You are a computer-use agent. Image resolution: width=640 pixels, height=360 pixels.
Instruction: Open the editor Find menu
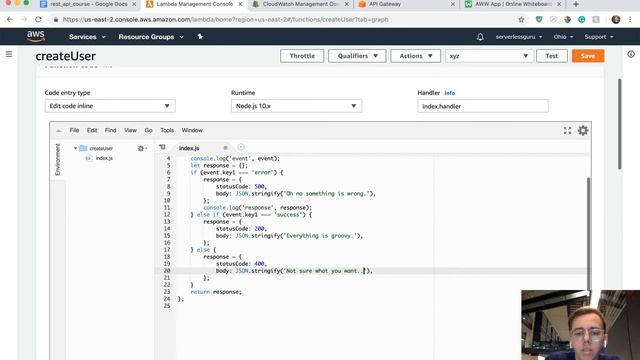coord(110,130)
